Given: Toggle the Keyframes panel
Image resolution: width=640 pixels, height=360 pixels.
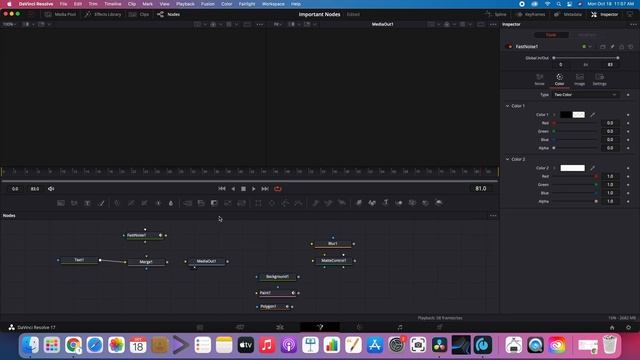Looking at the screenshot, I should 530,14.
